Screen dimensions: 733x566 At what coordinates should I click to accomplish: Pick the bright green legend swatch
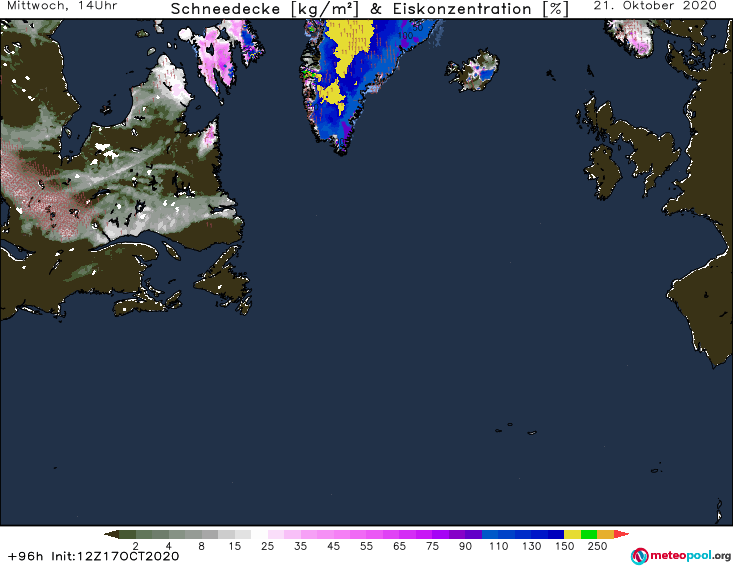click(589, 534)
